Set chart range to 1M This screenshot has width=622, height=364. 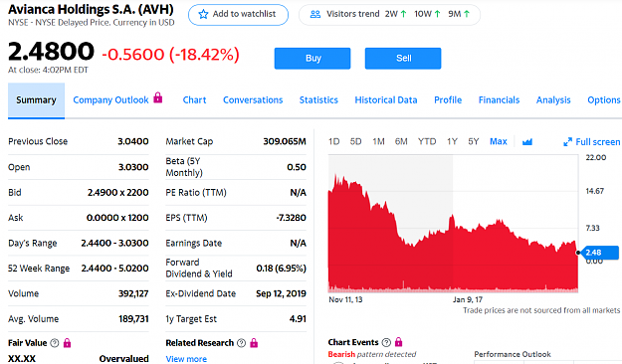pos(378,141)
